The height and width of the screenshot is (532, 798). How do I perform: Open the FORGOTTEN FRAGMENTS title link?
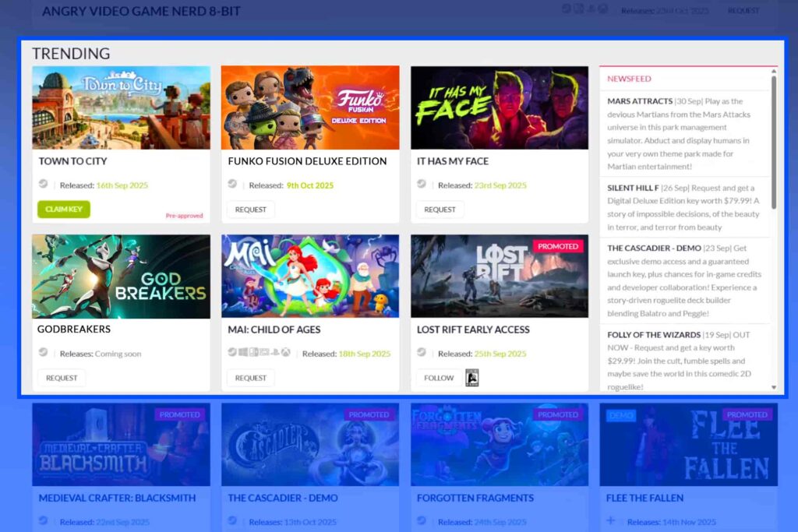coord(475,498)
